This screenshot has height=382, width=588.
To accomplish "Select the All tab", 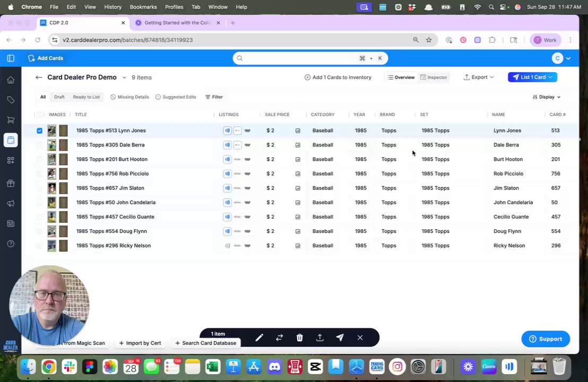I will point(43,97).
